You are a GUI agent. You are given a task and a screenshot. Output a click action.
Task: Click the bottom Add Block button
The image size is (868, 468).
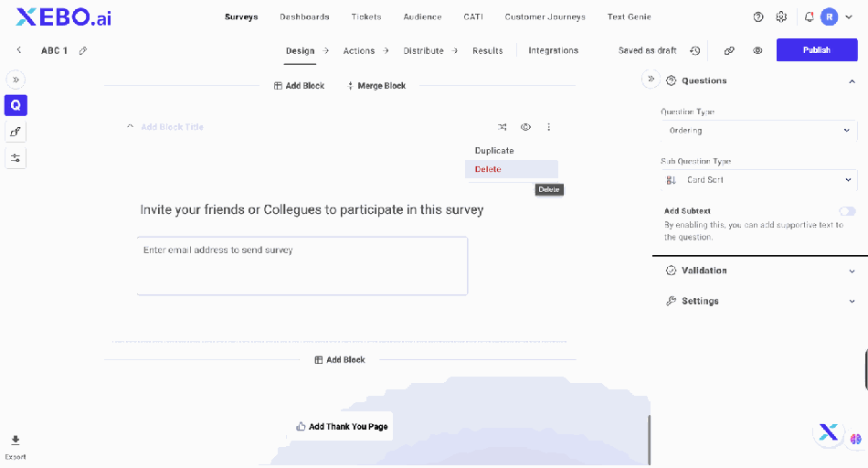(340, 359)
